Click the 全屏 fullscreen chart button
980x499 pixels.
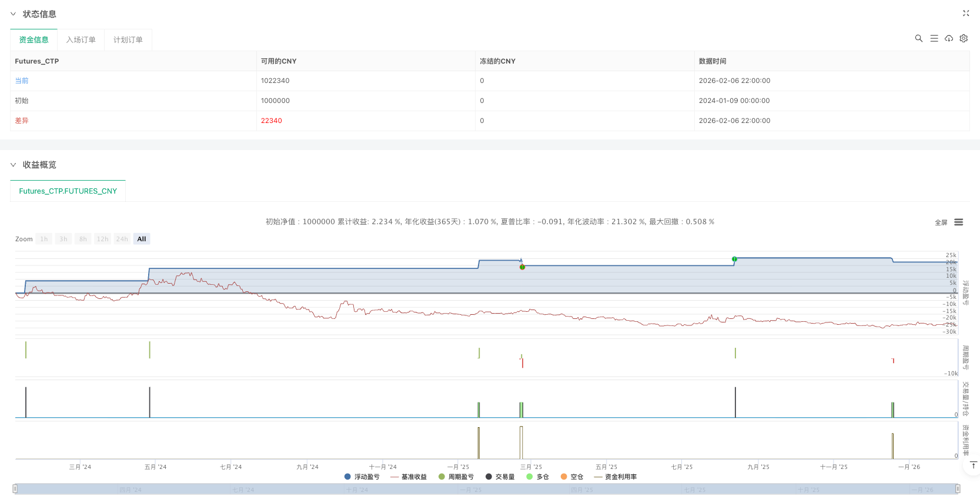[x=941, y=222]
